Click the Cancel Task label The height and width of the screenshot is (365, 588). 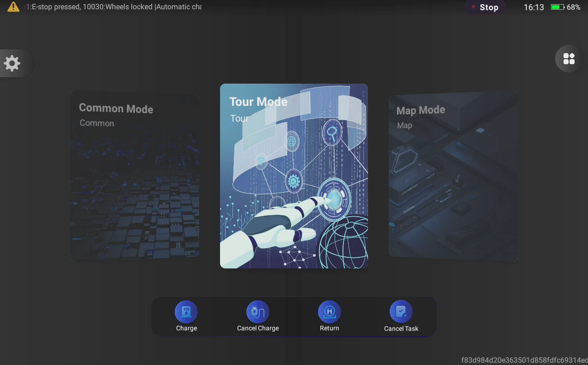point(401,328)
